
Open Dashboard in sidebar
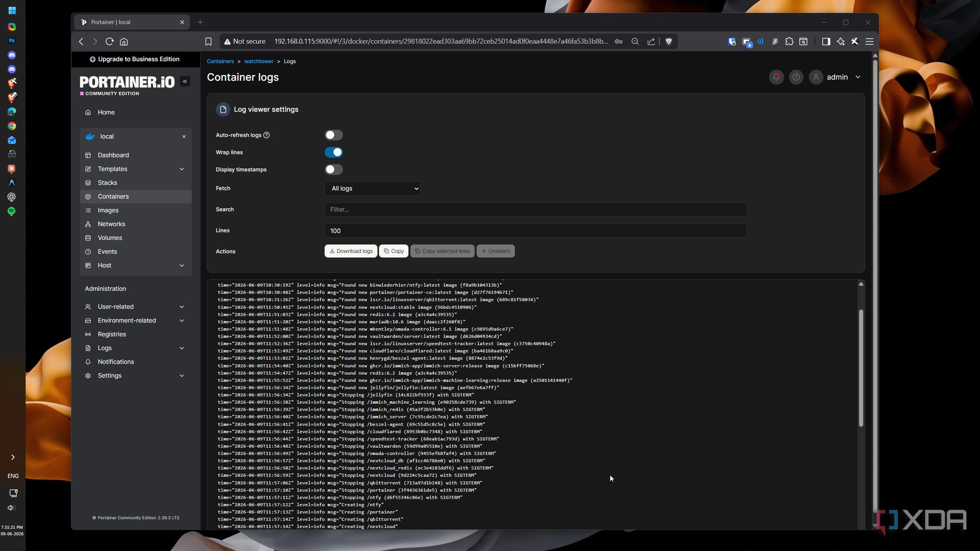(x=136, y=155)
